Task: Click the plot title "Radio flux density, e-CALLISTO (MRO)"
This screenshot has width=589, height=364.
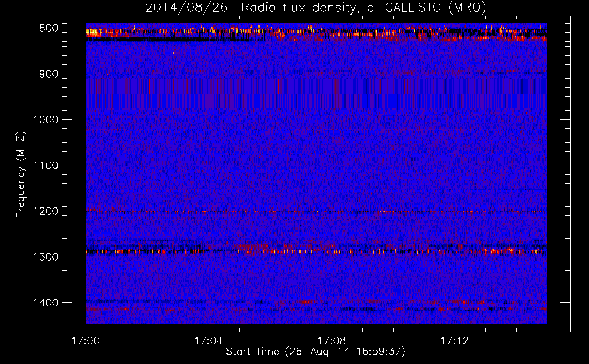Action: (x=364, y=7)
